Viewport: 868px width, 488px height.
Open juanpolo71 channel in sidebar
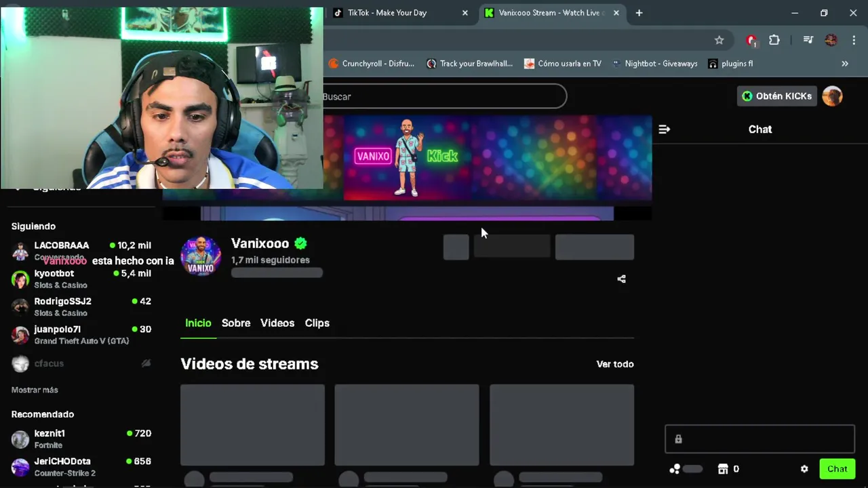click(81, 334)
